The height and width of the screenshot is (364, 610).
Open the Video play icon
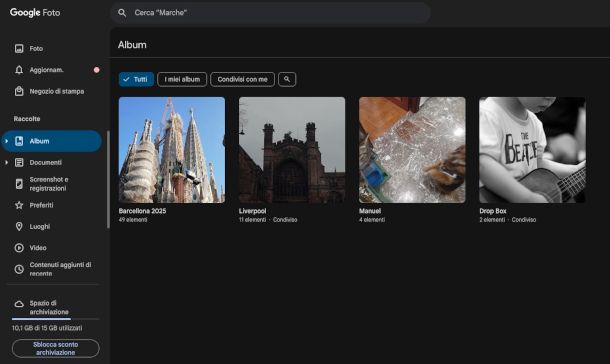pos(19,248)
